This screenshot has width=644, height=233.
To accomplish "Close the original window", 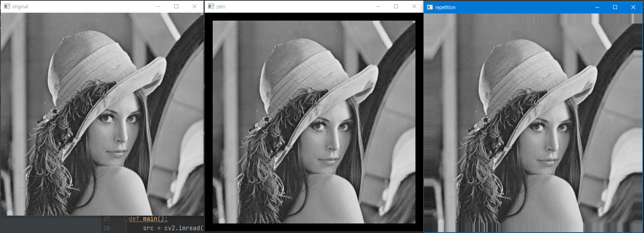I will [194, 6].
